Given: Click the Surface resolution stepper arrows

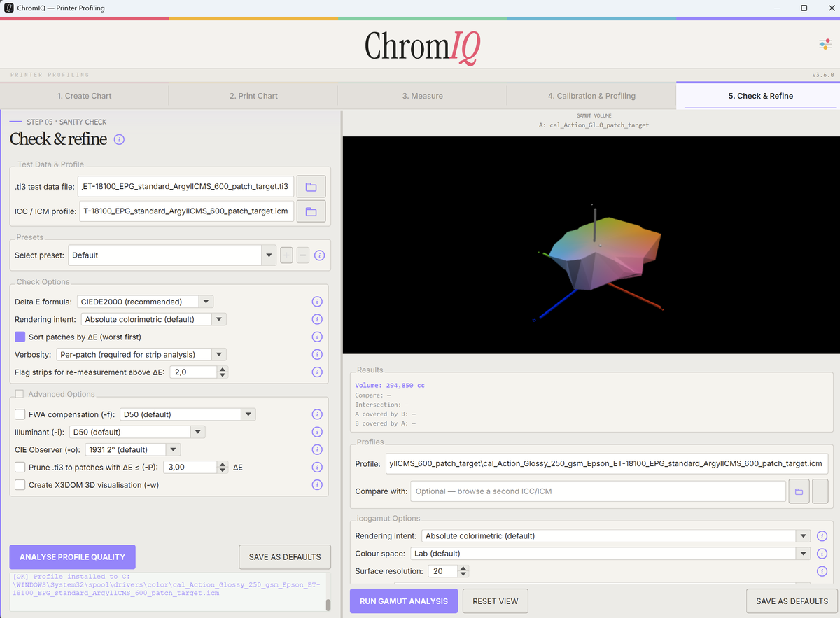Looking at the screenshot, I should (x=463, y=571).
